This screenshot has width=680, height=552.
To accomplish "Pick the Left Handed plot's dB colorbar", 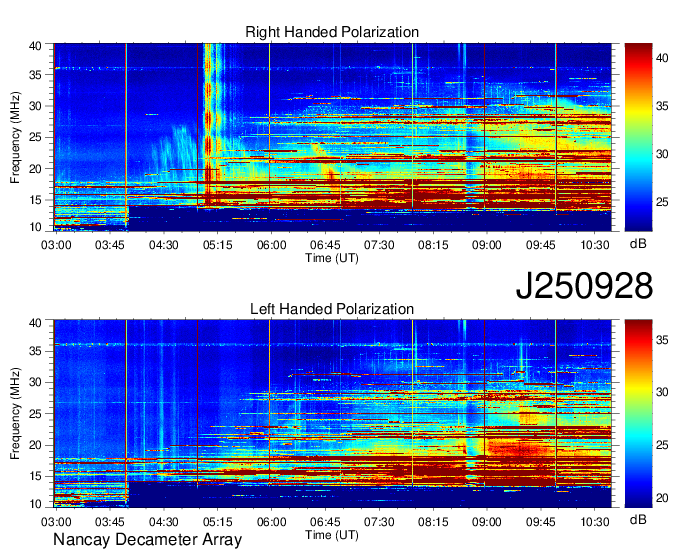I will (x=638, y=413).
